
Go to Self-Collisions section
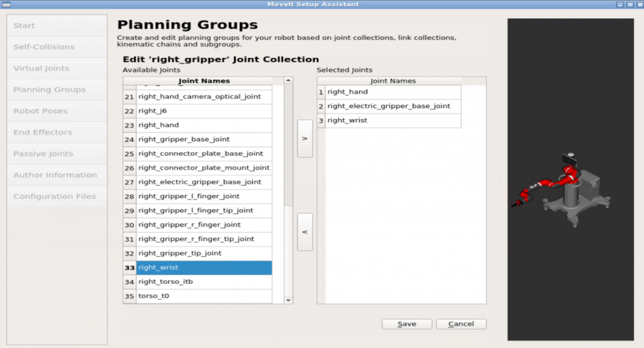57,47
